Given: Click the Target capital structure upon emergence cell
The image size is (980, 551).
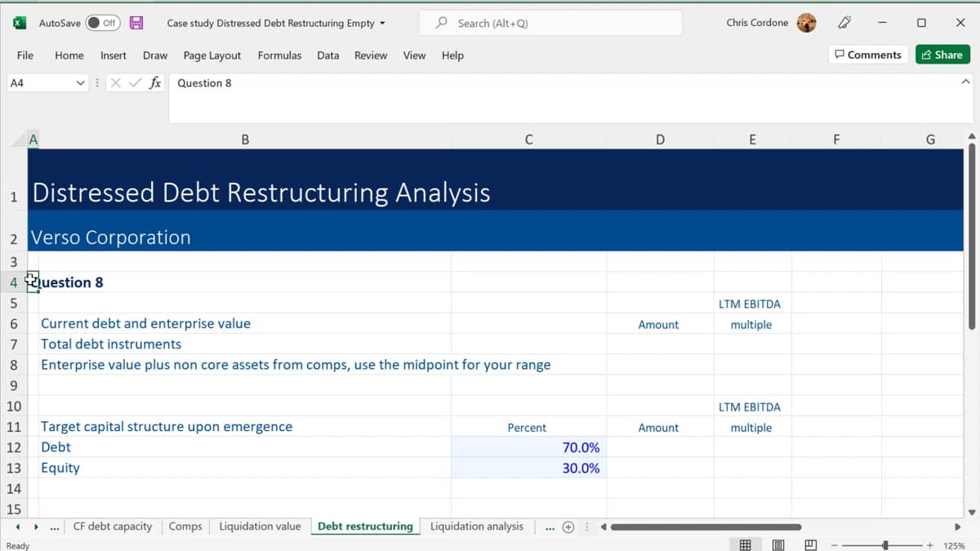Looking at the screenshot, I should pos(245,426).
